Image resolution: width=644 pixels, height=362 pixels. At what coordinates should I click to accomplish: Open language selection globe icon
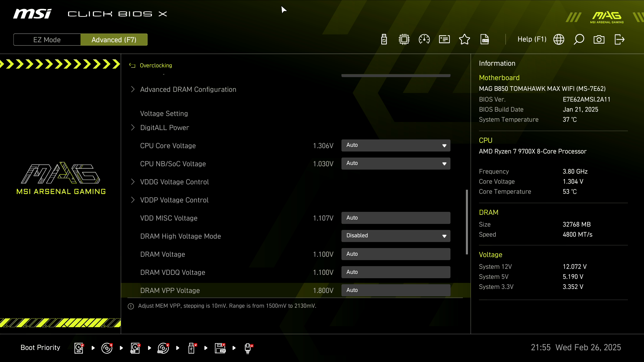tap(559, 39)
